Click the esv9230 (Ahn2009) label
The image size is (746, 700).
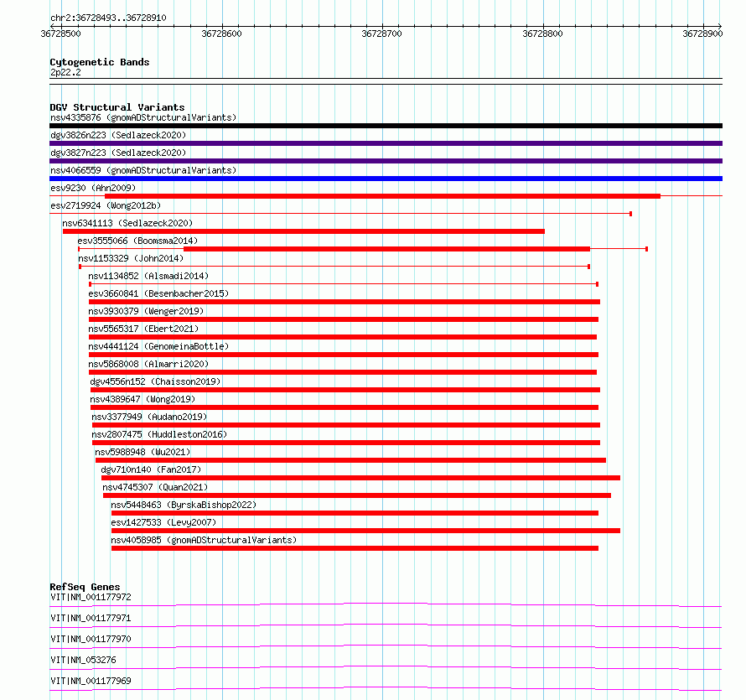(93, 188)
